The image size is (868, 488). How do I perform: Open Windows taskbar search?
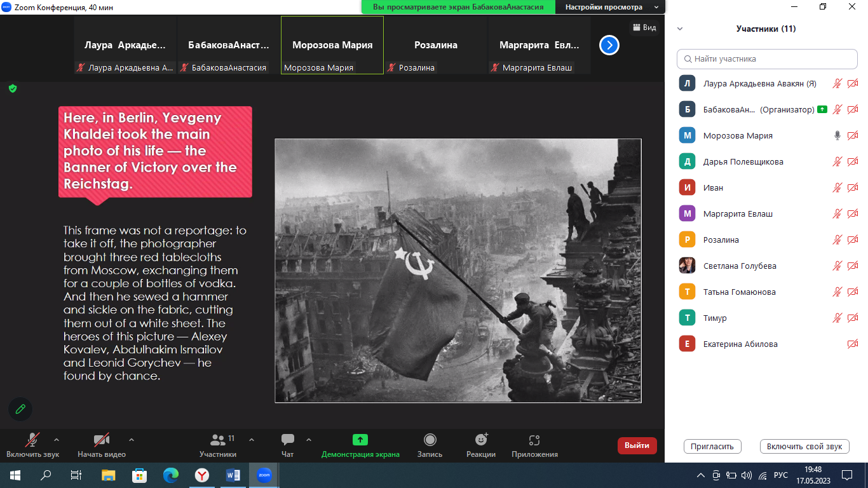coord(46,475)
